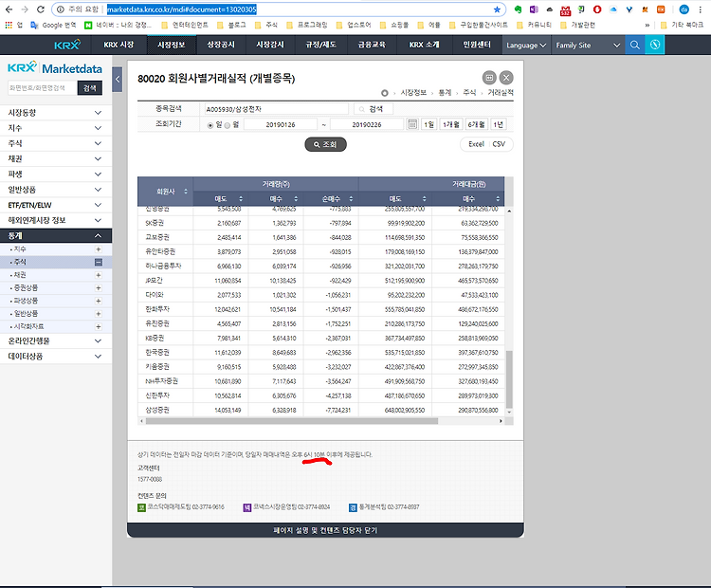
Task: Click the 종목검색 stock code field
Action: point(276,109)
